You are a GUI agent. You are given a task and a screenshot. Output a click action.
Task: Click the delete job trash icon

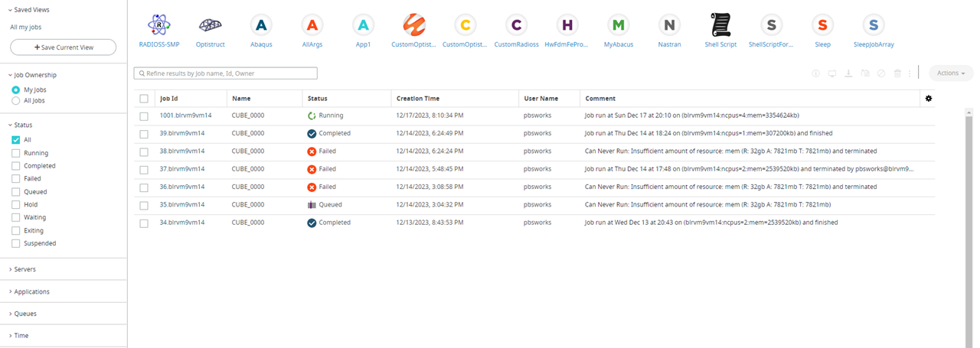897,73
